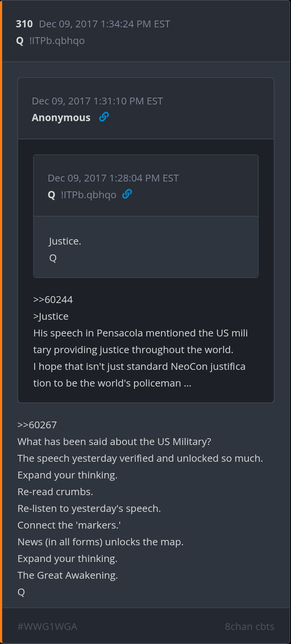291x644 pixels.
Task: Click the link icon beside Anonymous
Action: point(104,117)
